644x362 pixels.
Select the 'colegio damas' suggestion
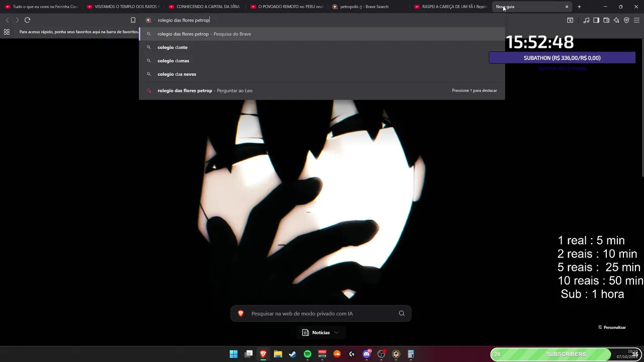[x=322, y=61]
